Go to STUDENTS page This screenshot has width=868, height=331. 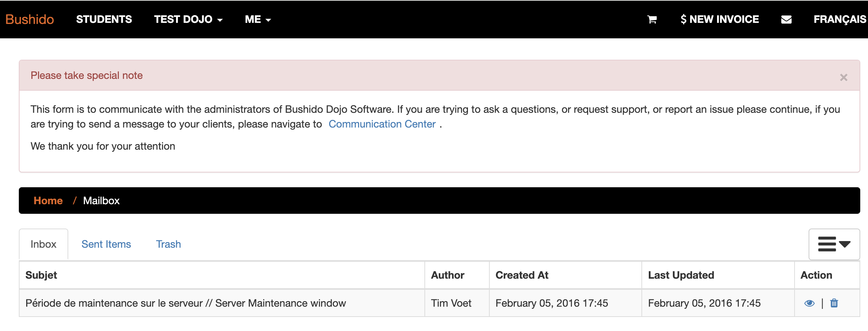pos(104,20)
